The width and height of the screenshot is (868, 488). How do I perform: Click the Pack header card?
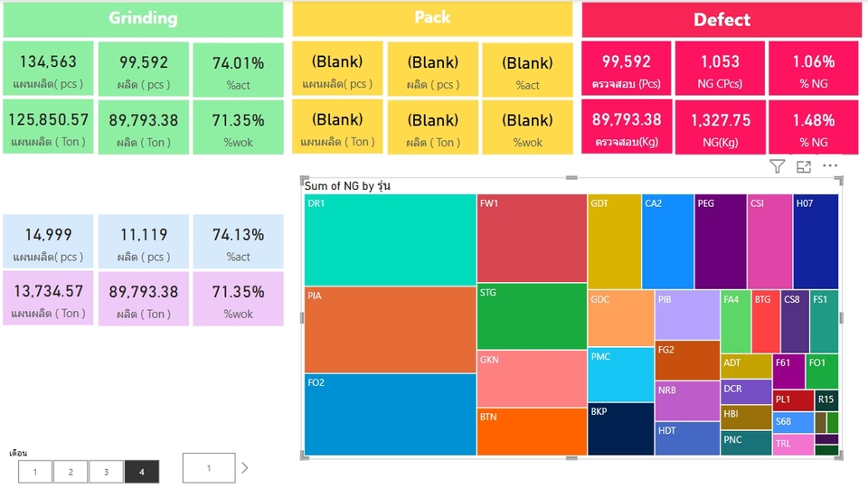point(432,18)
